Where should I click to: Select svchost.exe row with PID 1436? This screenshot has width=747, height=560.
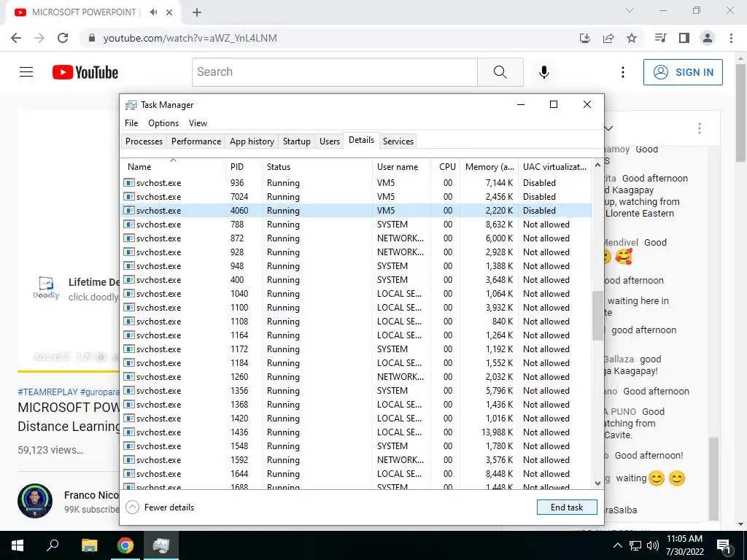click(x=356, y=432)
